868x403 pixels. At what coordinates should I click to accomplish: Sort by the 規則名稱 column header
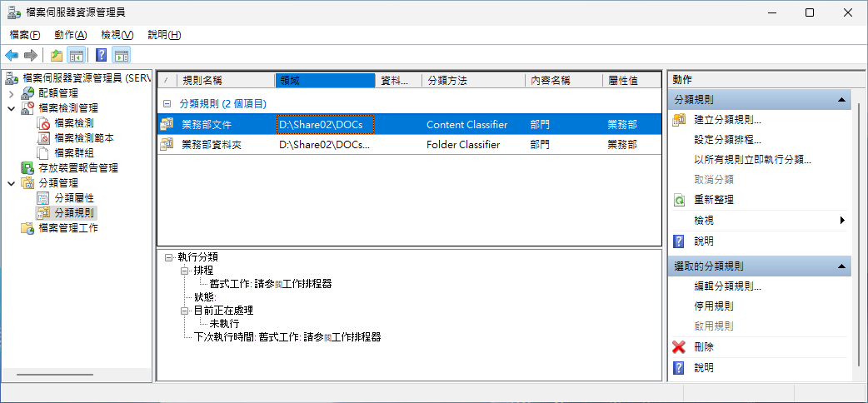coord(226,80)
